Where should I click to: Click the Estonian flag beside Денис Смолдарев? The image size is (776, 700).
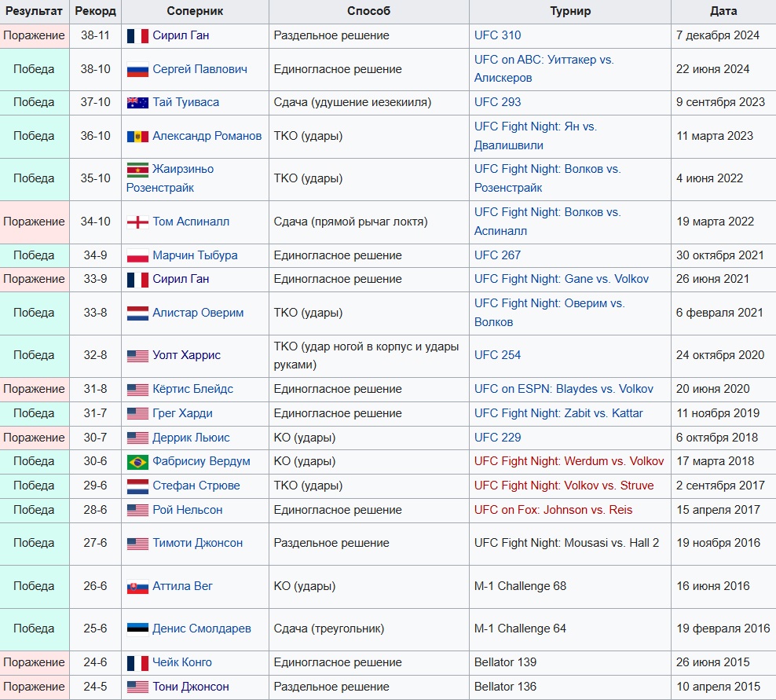(x=137, y=629)
